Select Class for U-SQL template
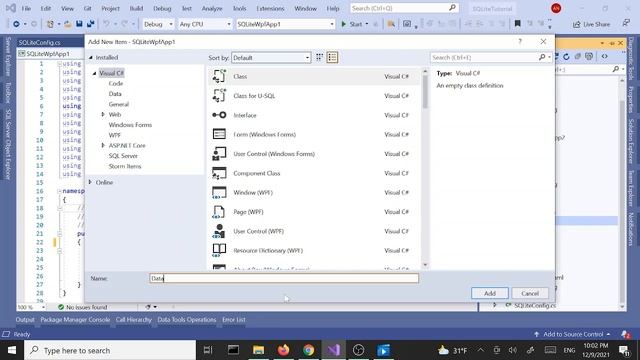 coord(313,96)
